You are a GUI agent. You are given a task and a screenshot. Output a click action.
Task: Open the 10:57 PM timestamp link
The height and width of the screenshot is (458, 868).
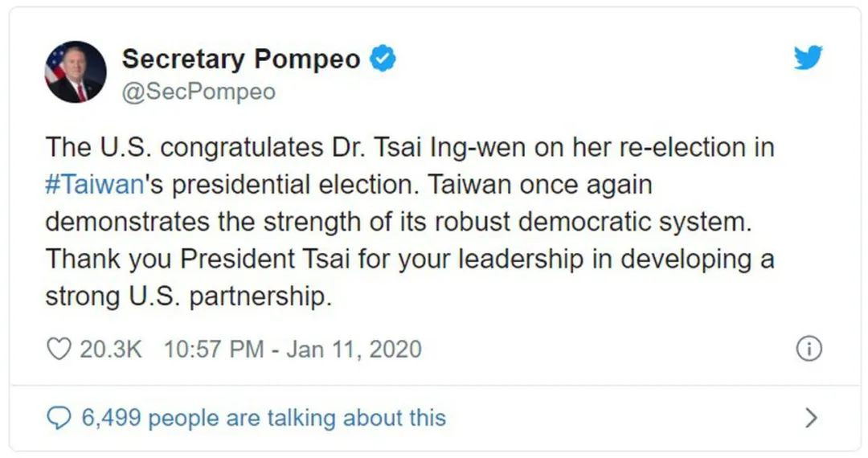coord(213,349)
